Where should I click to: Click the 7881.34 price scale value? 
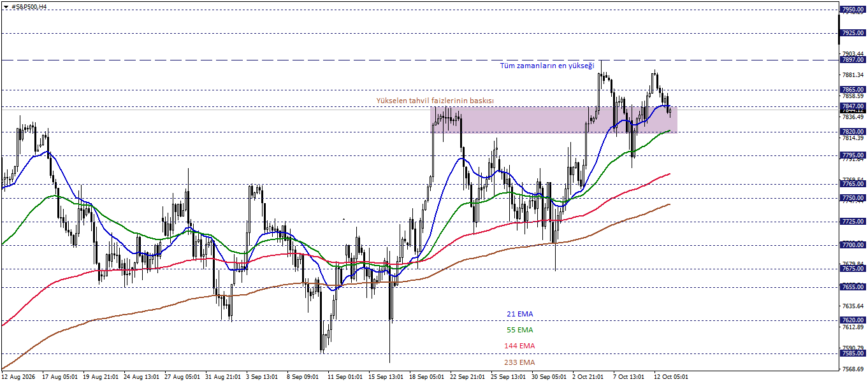click(x=853, y=75)
